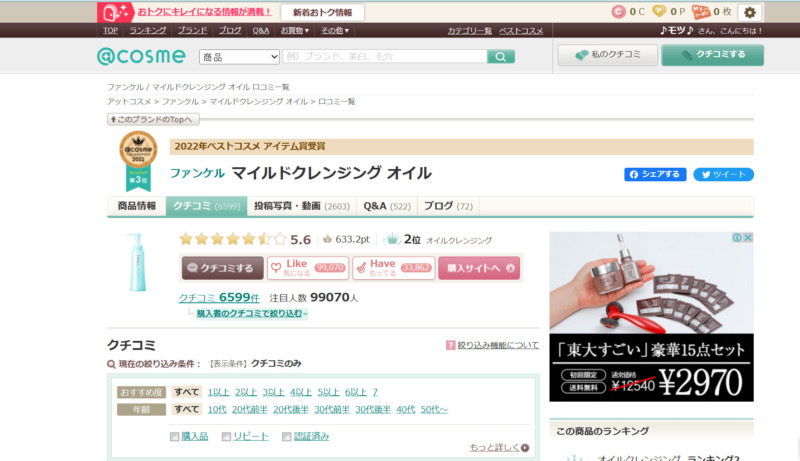This screenshot has height=461, width=800.
Task: Click the 購入サイトへ button
Action: tap(479, 268)
